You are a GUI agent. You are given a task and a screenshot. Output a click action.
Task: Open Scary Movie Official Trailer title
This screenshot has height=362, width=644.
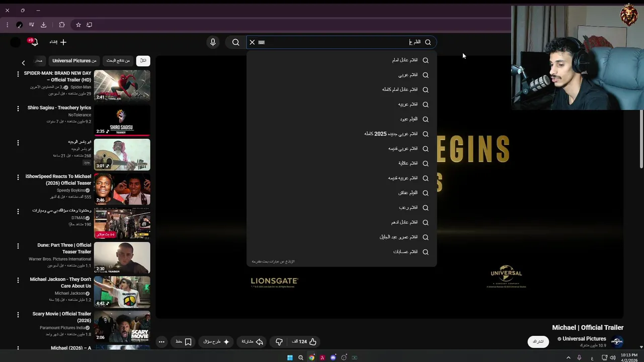[62, 317]
